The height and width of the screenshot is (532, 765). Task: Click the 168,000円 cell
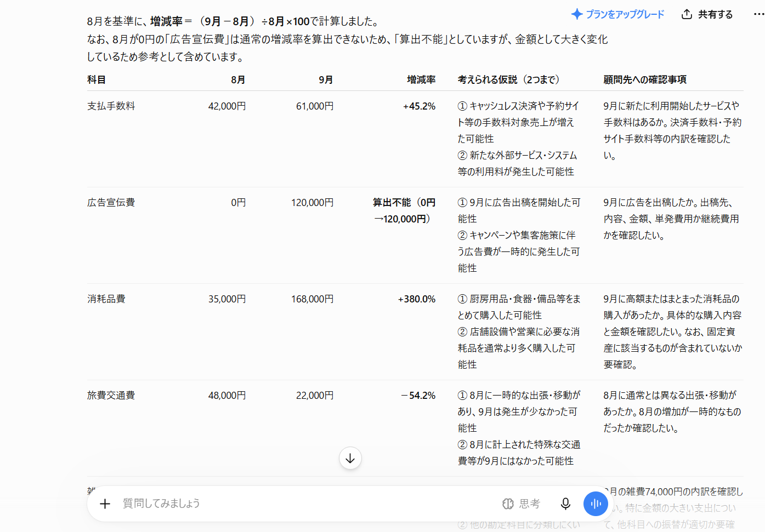(313, 299)
